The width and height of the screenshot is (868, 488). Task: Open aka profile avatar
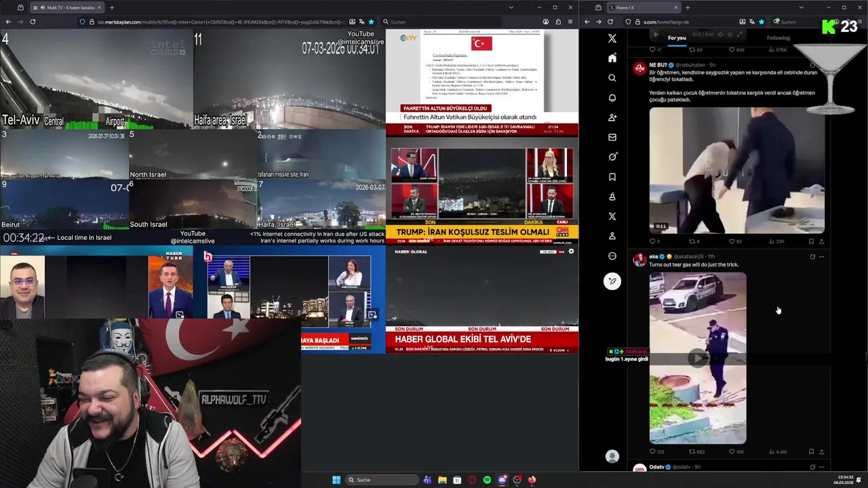point(639,260)
